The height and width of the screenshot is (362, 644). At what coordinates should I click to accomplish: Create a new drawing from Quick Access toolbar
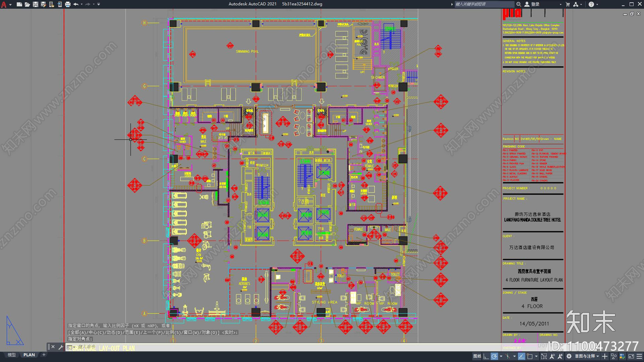(x=19, y=4)
